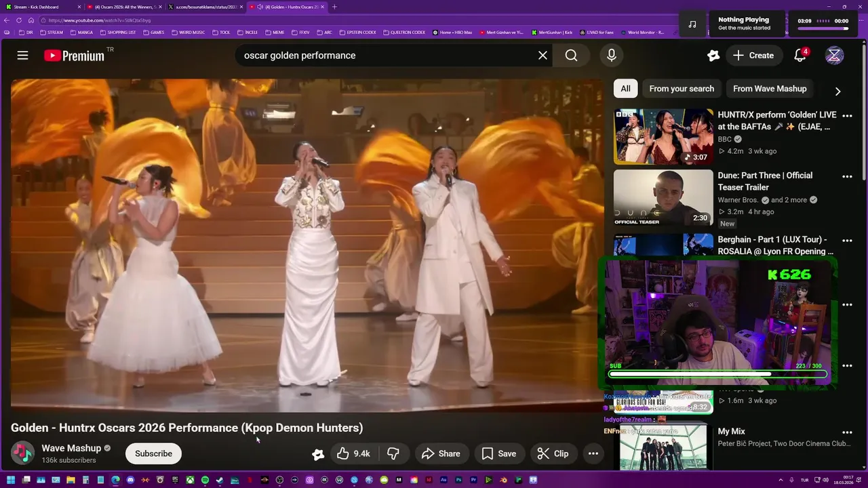Select From Wave Mashup chip
The width and height of the screenshot is (868, 488).
pos(770,89)
